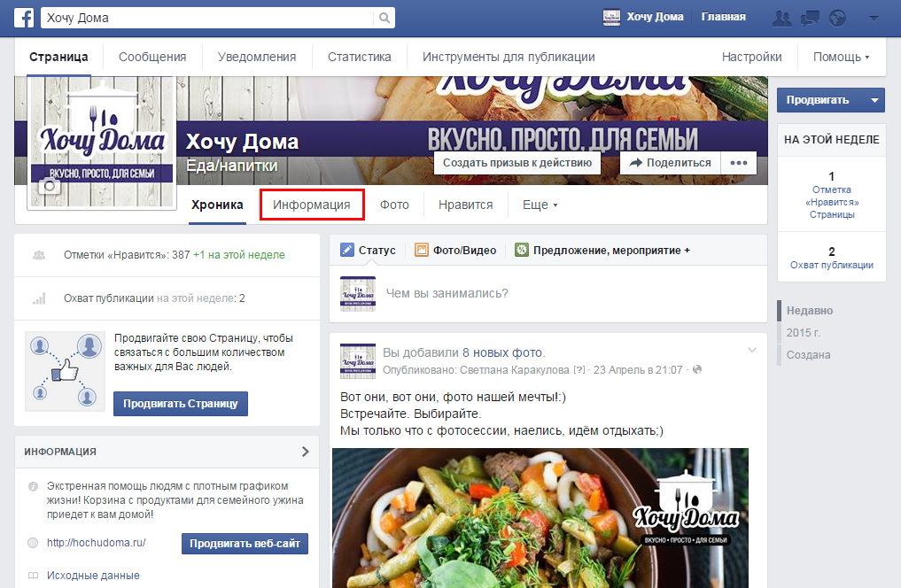
Task: Open the Фото page tab
Action: pos(394,205)
